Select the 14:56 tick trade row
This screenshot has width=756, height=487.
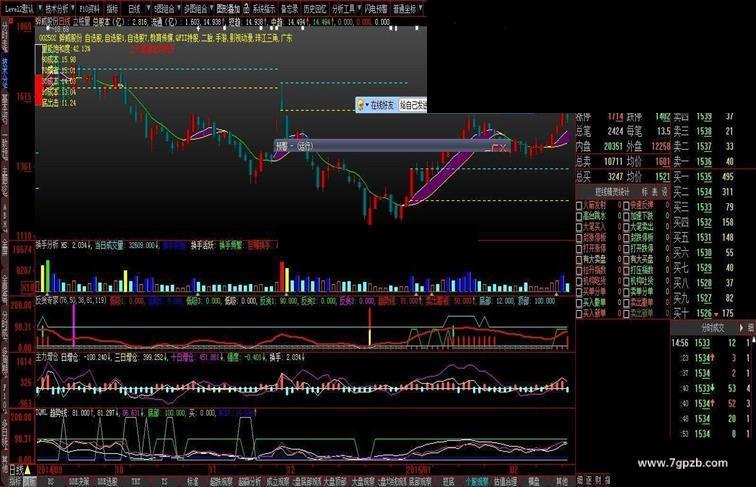(x=713, y=343)
